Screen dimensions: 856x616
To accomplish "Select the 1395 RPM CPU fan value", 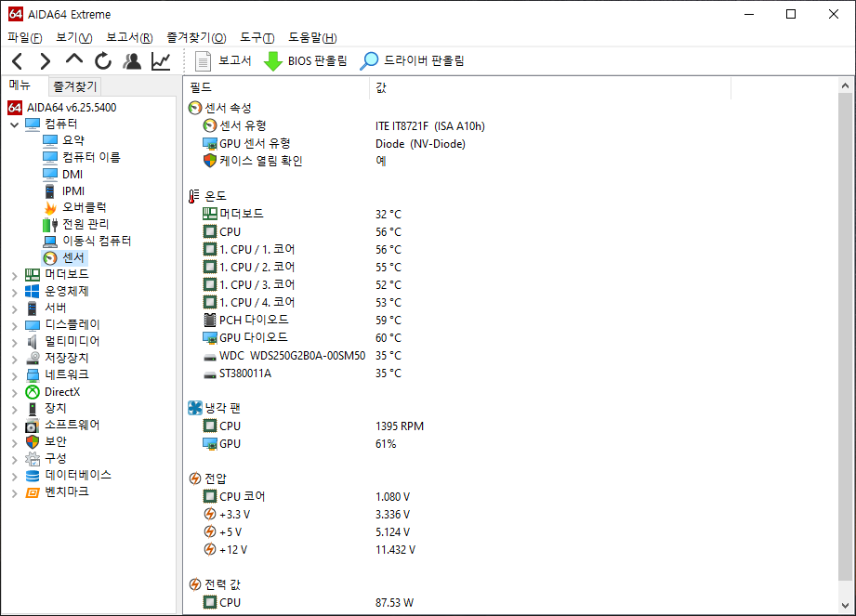I will coord(400,426).
